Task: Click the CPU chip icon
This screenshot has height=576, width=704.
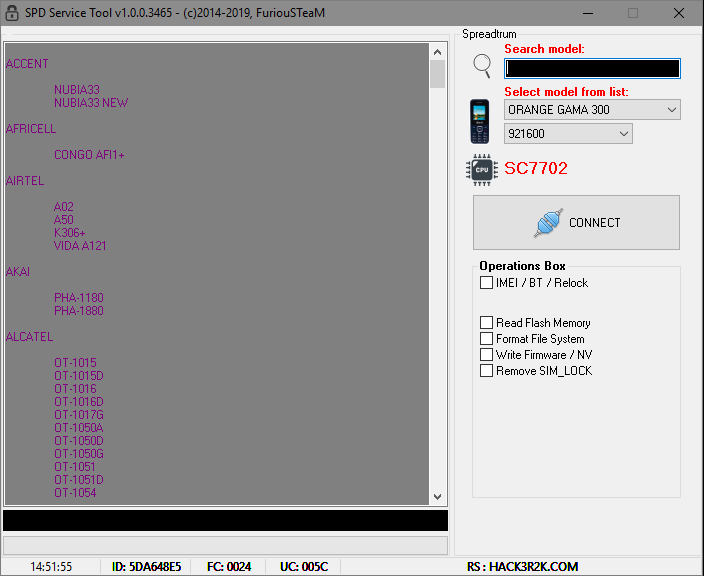Action: [x=482, y=170]
